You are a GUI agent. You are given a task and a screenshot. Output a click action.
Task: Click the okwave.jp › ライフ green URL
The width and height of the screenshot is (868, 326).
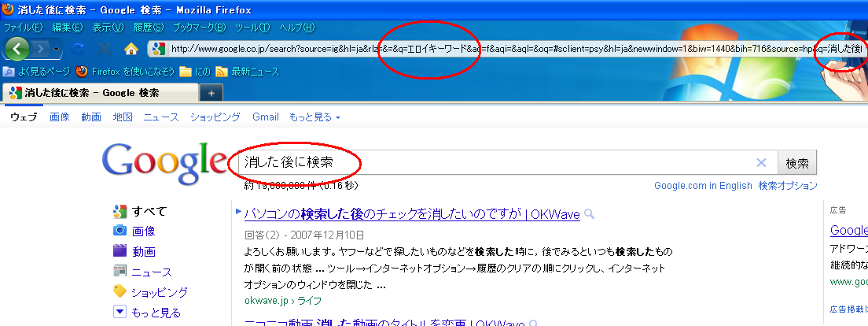pos(283,301)
